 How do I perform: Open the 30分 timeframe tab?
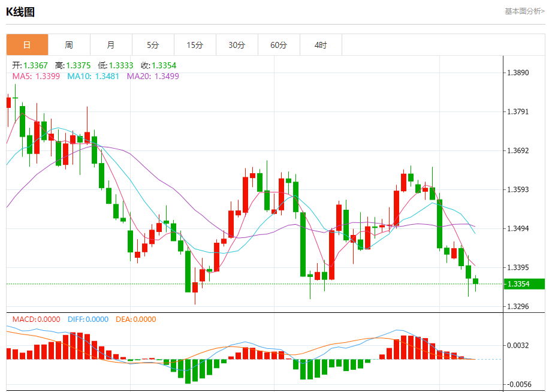237,45
